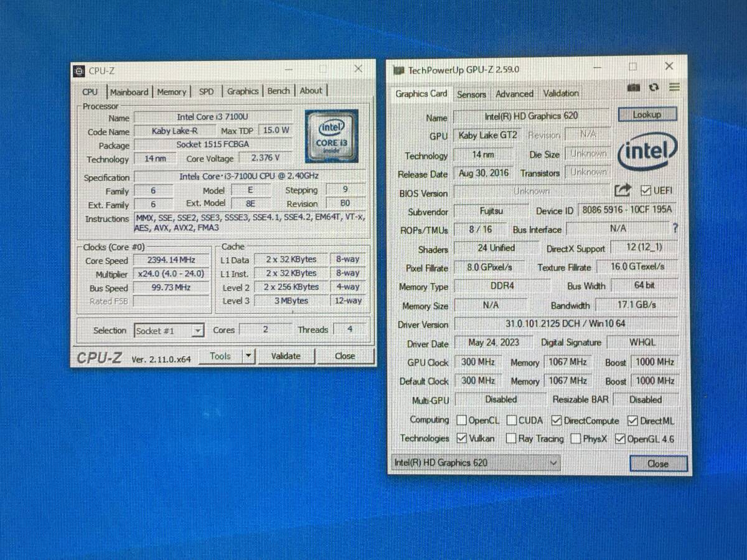Toggle the UEFI checkbox
This screenshot has height=560, width=747.
coord(646,190)
